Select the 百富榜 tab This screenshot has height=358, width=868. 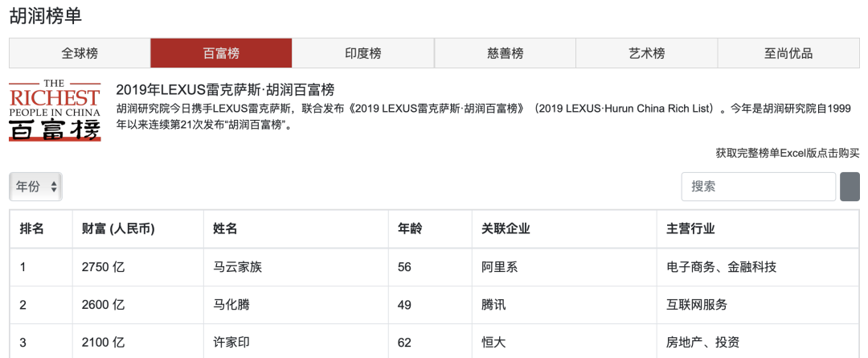pyautogui.click(x=221, y=53)
